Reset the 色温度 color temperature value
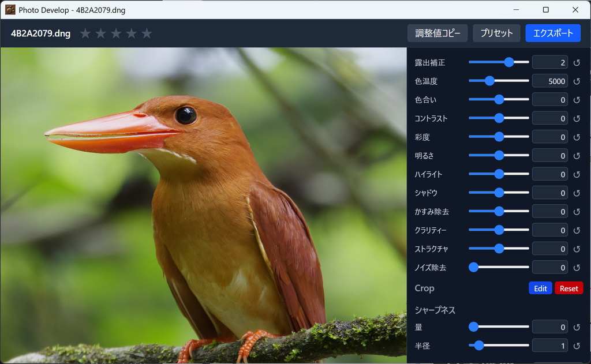This screenshot has height=364, width=591. pos(577,81)
